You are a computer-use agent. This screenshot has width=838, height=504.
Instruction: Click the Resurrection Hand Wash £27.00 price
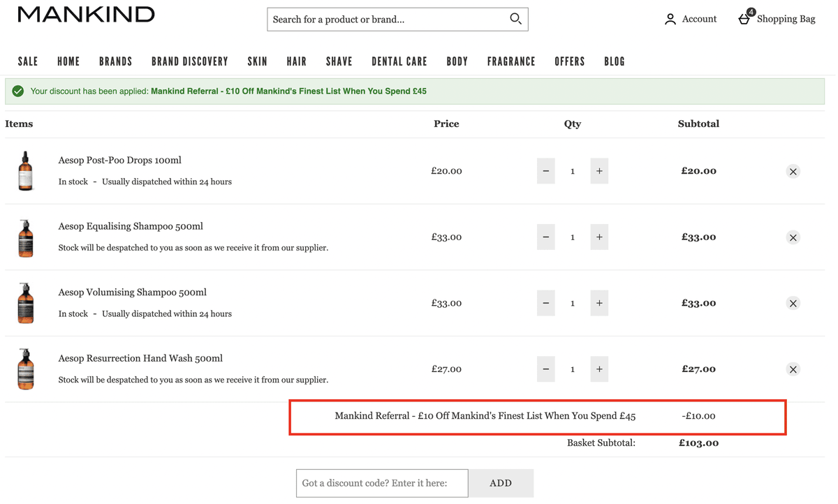click(446, 369)
